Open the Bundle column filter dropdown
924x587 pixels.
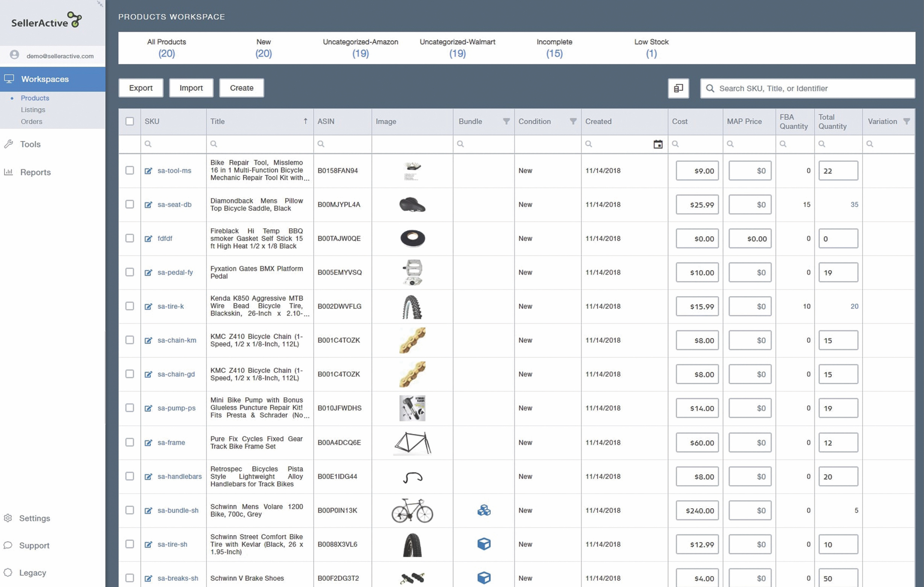pos(506,121)
